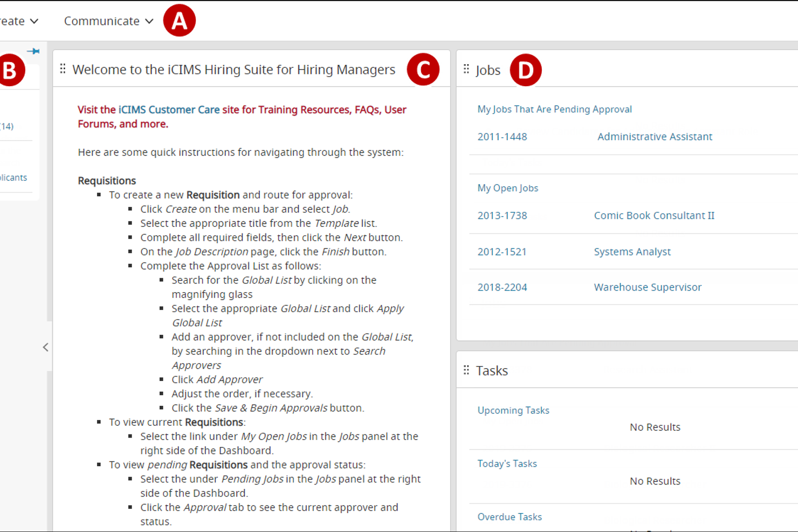
Task: Open Upcoming Tasks in the Tasks panel
Action: [513, 410]
